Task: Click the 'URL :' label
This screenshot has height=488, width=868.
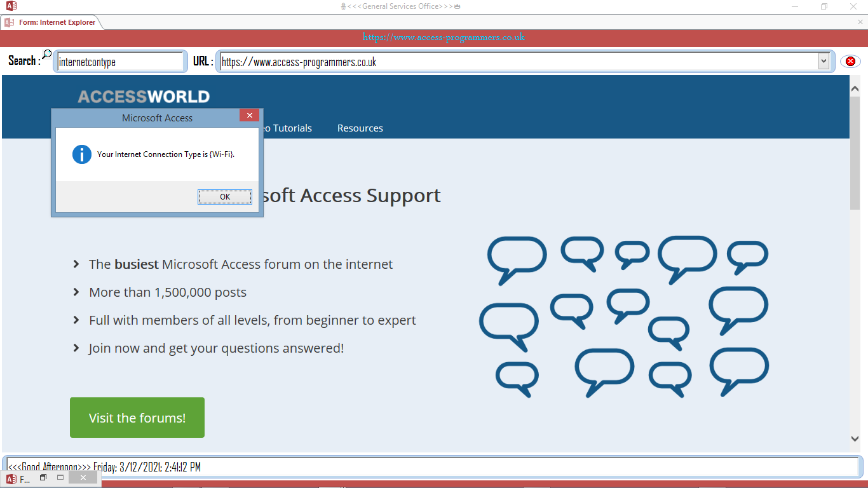Action: pos(203,61)
